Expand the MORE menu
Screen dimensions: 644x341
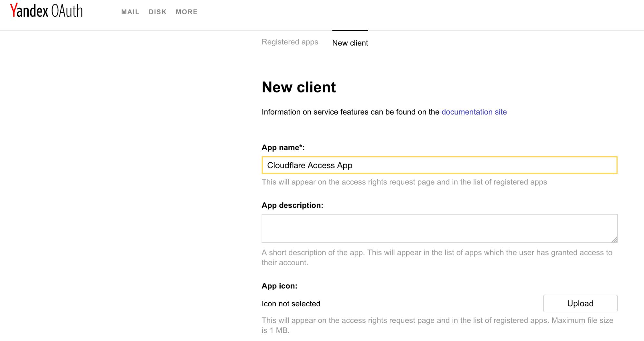(186, 12)
